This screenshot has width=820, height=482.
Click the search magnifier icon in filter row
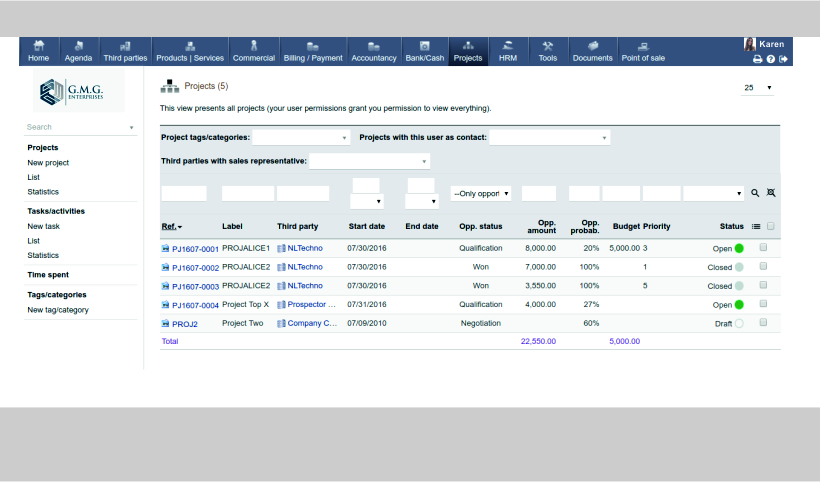click(x=755, y=193)
